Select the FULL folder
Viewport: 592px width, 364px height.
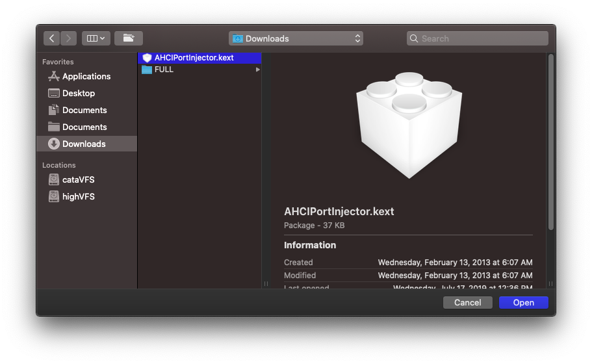tap(199, 70)
